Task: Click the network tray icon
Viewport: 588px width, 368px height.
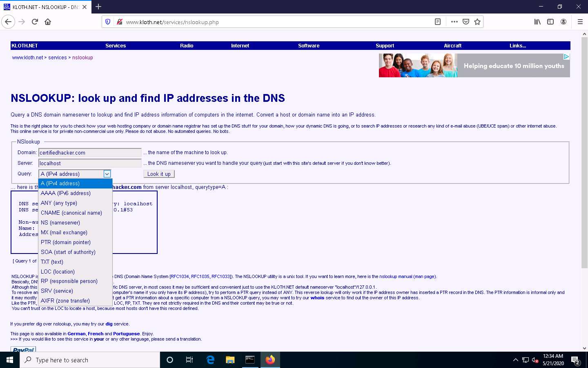Action: [x=526, y=360]
